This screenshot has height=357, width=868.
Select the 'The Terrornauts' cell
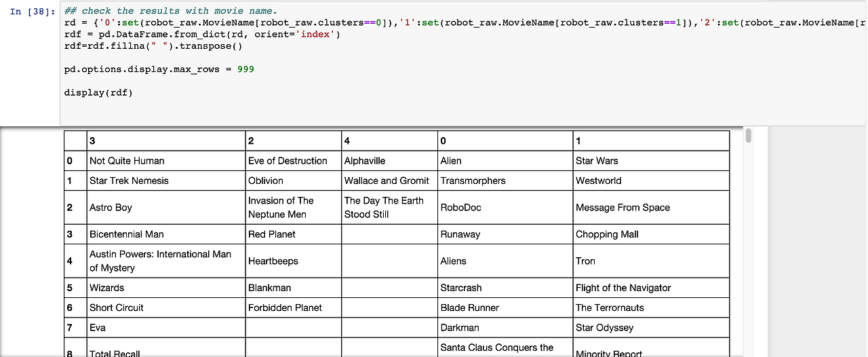click(651, 307)
